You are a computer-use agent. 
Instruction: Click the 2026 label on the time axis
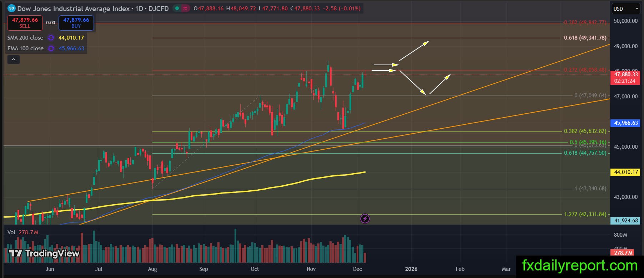pos(411,269)
